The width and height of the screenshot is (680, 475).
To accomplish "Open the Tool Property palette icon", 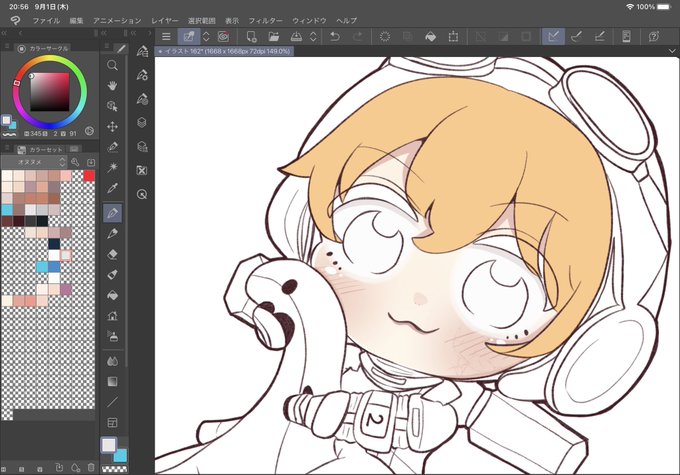I will point(142,75).
